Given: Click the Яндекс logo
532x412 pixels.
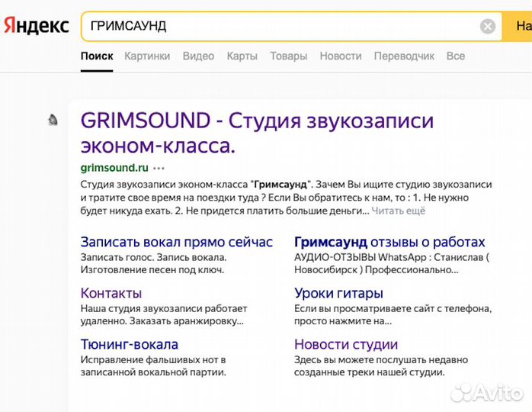Looking at the screenshot, I should (37, 26).
